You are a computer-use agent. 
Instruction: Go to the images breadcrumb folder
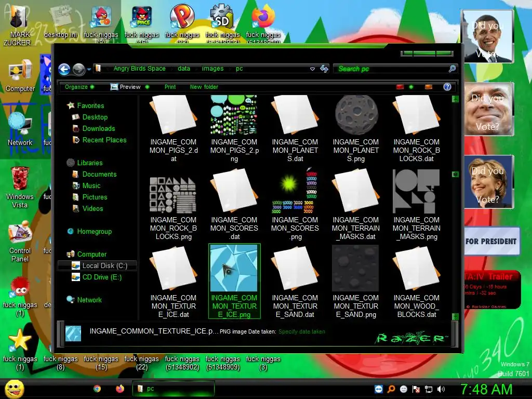[212, 68]
